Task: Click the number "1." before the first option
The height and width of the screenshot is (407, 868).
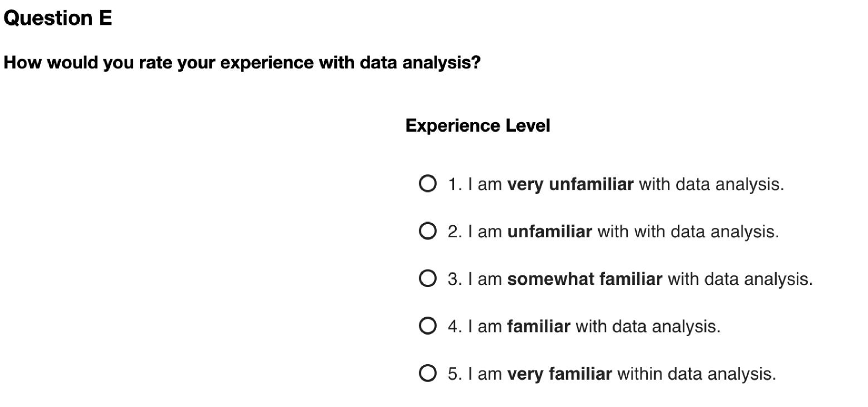Action: point(455,184)
